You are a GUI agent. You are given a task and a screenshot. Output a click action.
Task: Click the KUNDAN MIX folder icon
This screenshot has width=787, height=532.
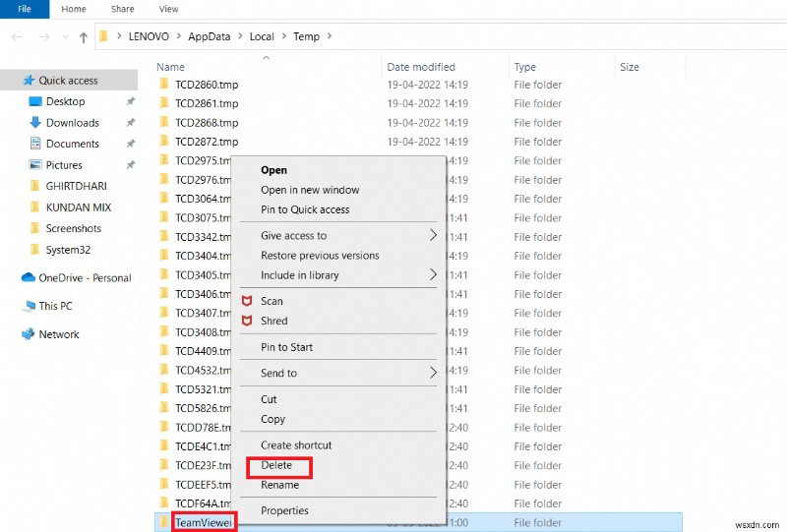click(34, 207)
